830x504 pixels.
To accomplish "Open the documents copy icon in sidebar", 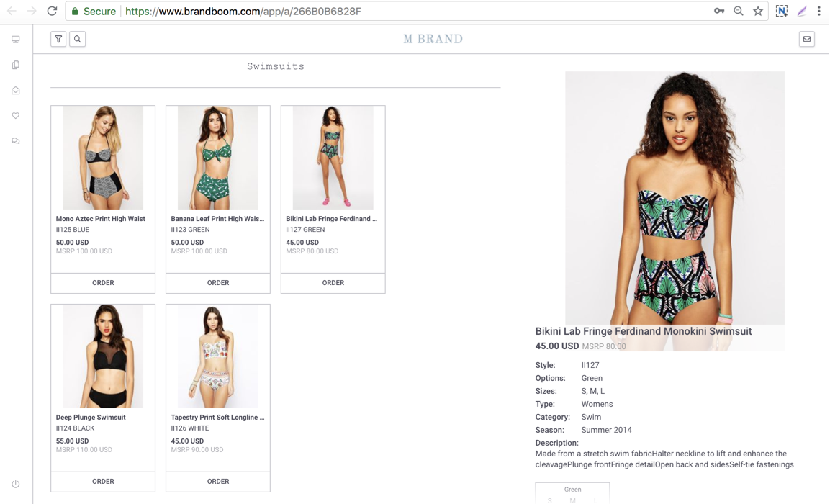I will click(16, 65).
